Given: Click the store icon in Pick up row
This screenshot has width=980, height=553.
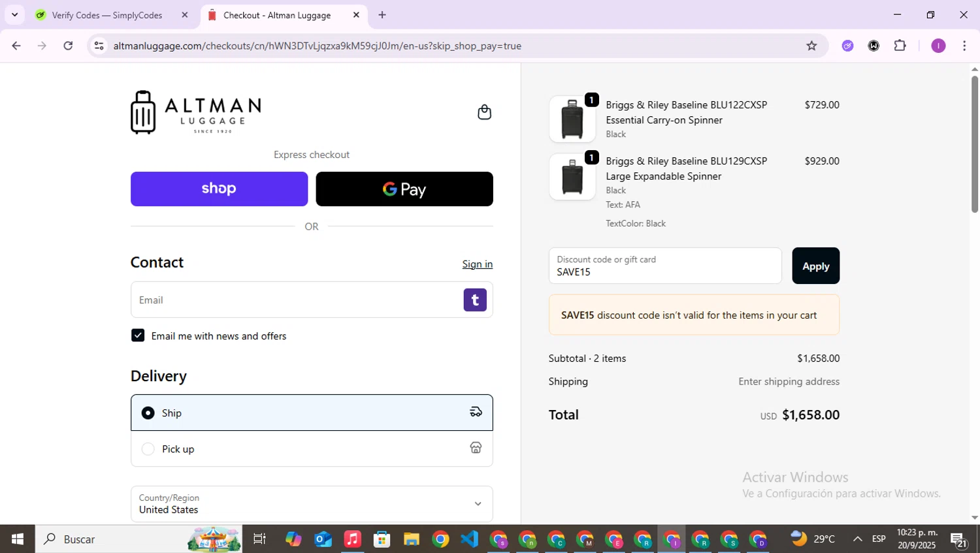Looking at the screenshot, I should click(476, 448).
